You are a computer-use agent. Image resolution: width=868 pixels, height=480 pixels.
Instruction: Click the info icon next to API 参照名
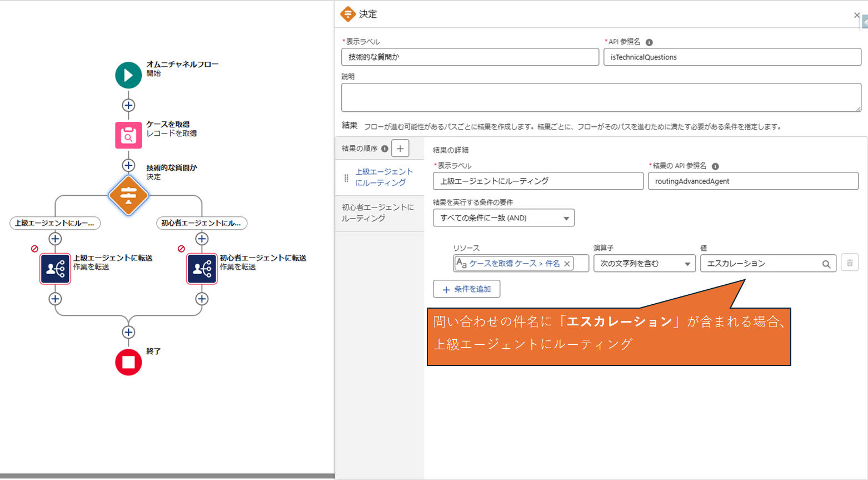tap(649, 42)
